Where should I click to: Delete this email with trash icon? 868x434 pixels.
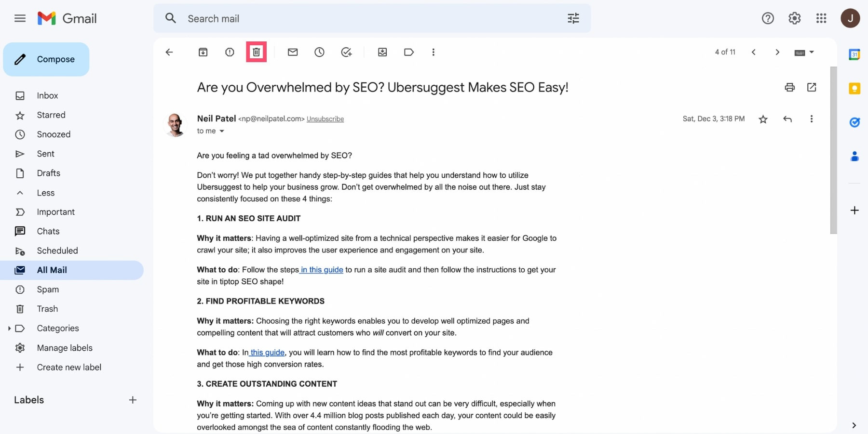click(x=257, y=52)
